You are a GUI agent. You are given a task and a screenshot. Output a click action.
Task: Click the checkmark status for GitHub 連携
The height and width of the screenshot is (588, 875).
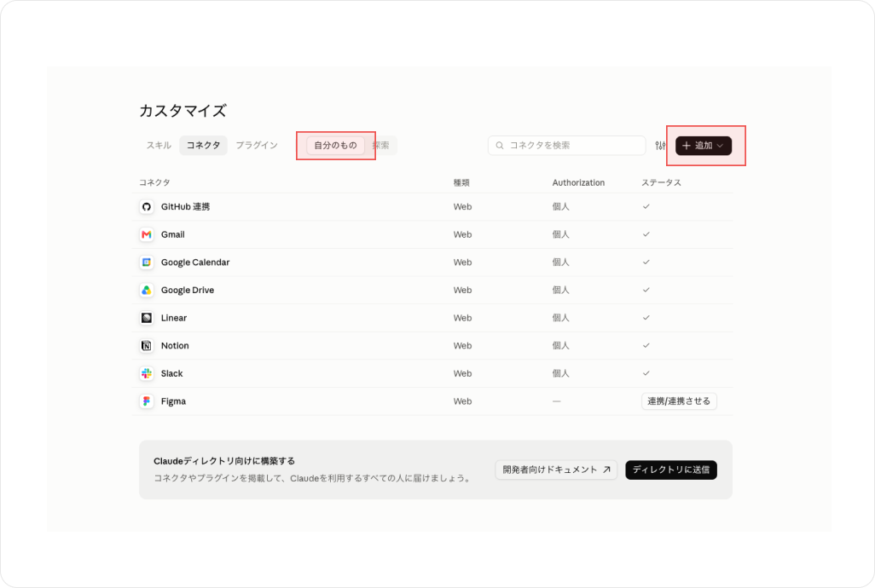[x=646, y=206]
